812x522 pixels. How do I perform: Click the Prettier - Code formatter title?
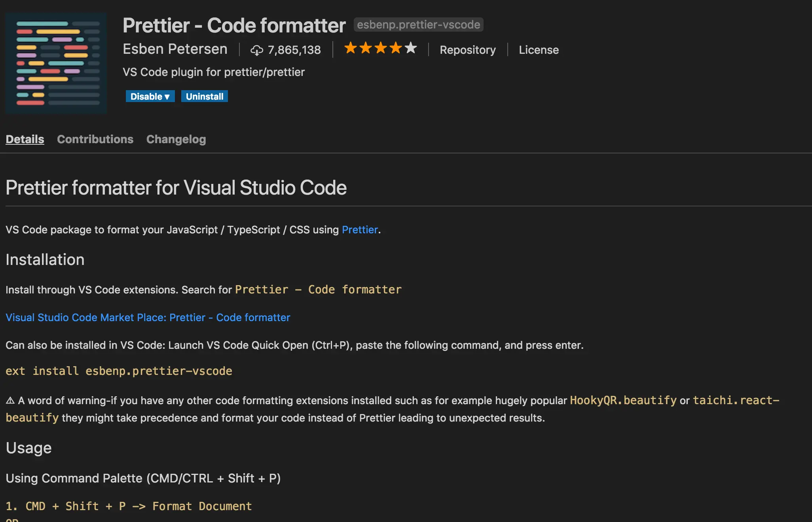pos(234,25)
